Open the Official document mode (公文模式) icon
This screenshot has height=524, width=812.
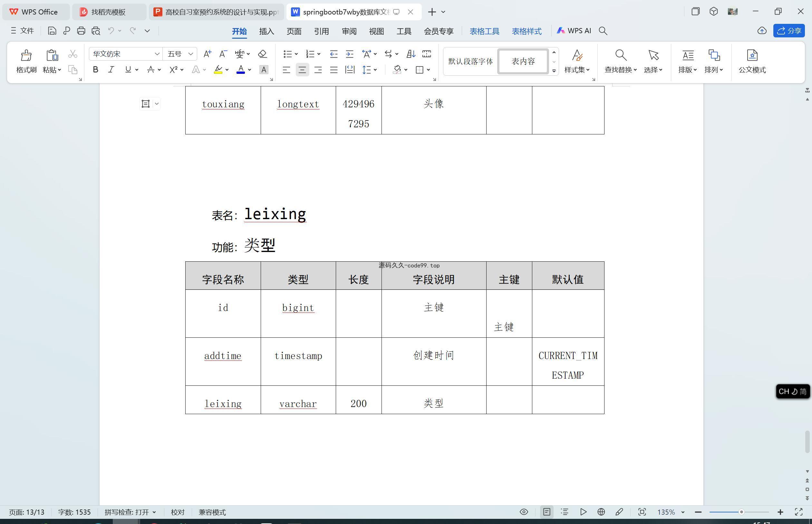(x=752, y=55)
